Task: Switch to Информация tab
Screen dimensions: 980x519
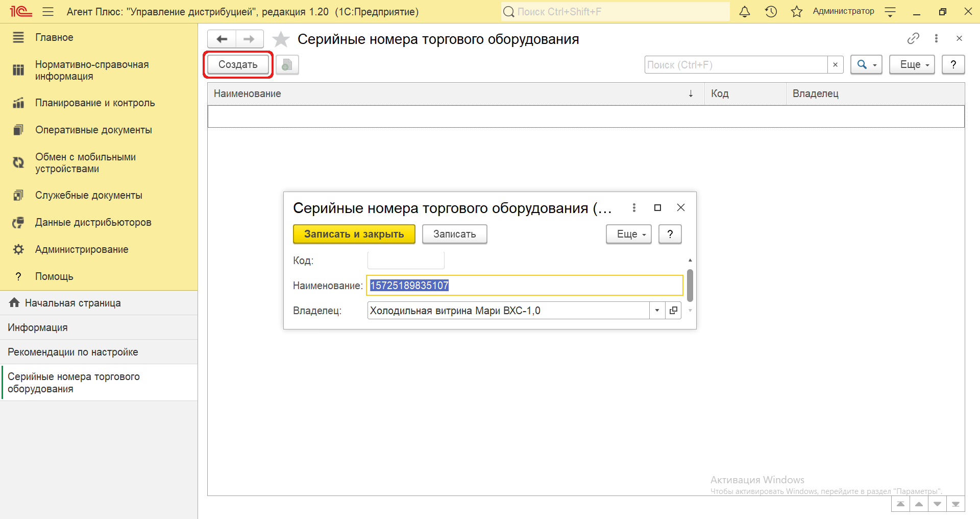Action: click(x=99, y=327)
